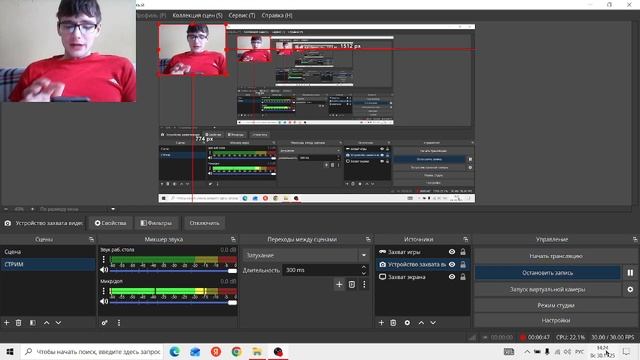This screenshot has height=360, width=640.
Task: Mute the Микр/доп channel
Action: click(104, 301)
